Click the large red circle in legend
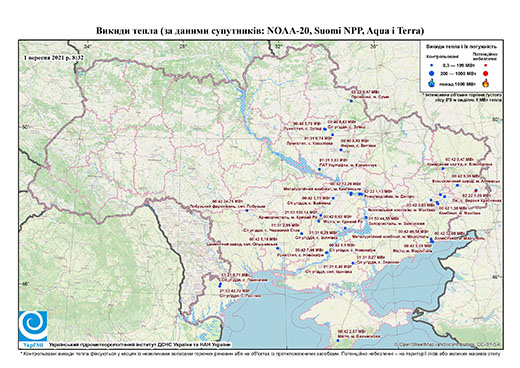Viewport: 520px width, 368px height. [x=486, y=73]
